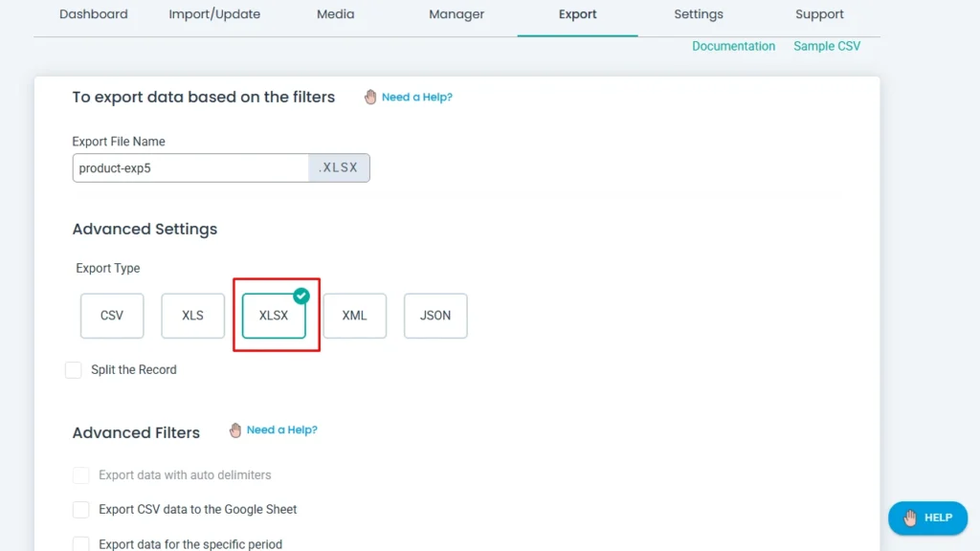
Task: Choose the XLS export type
Action: pos(193,316)
